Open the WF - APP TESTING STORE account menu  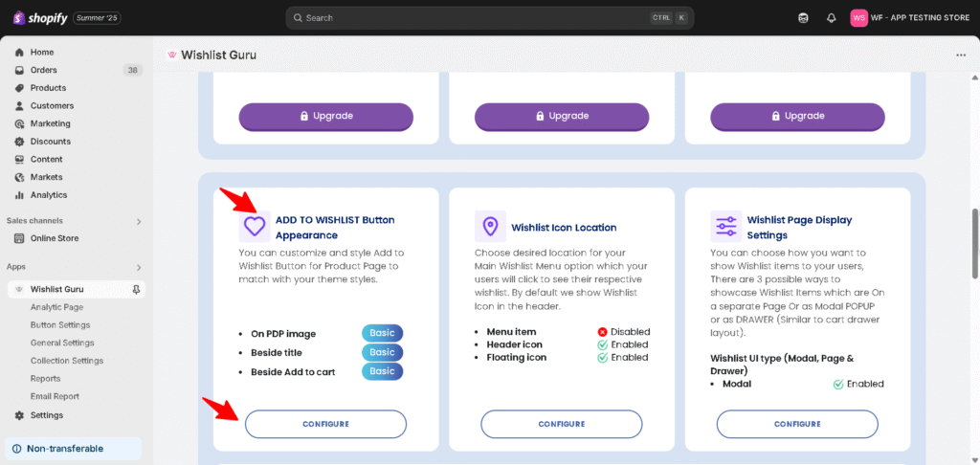(x=910, y=18)
